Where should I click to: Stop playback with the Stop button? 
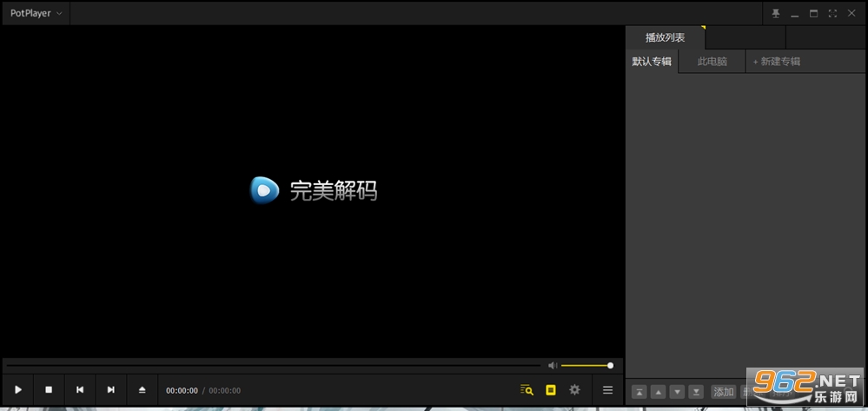[49, 390]
